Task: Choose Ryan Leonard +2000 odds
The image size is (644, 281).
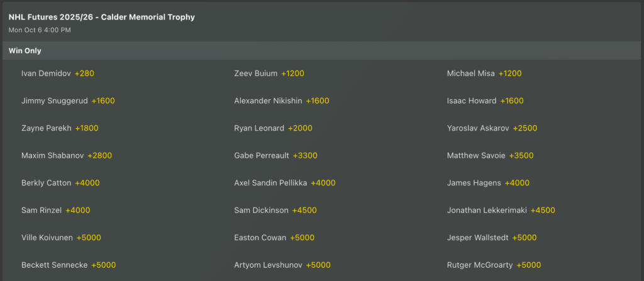Action: click(300, 128)
